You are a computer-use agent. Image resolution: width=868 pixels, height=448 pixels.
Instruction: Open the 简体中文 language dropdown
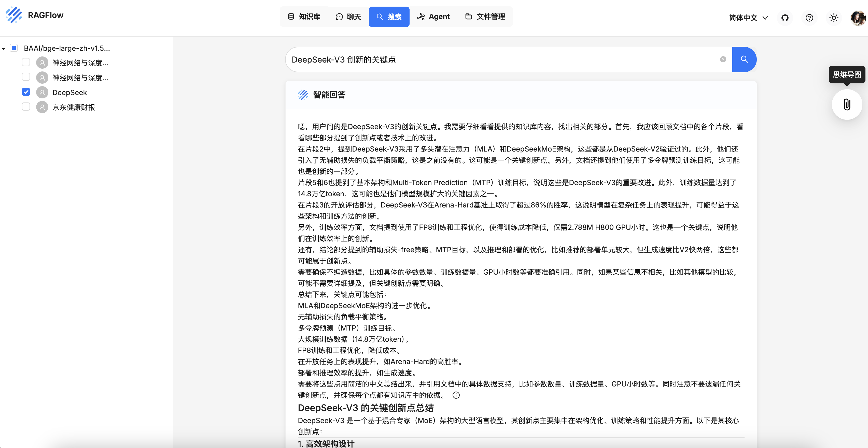[x=748, y=18]
